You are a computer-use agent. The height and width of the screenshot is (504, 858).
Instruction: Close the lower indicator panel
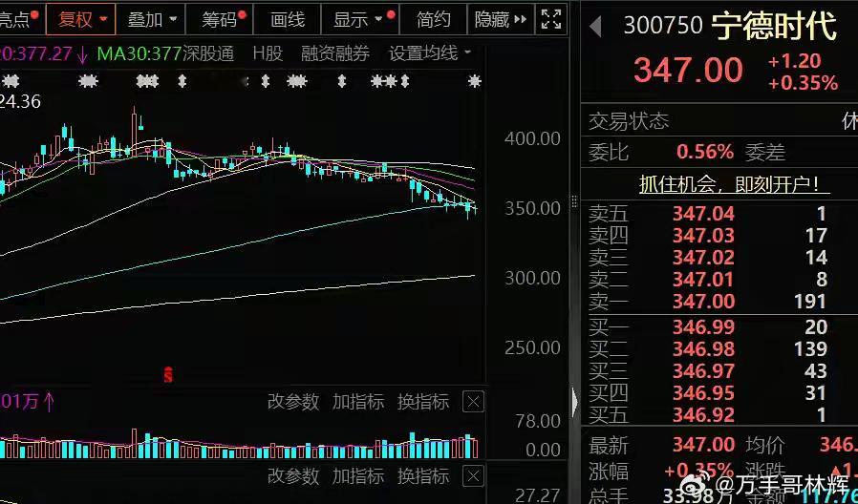[x=473, y=475]
